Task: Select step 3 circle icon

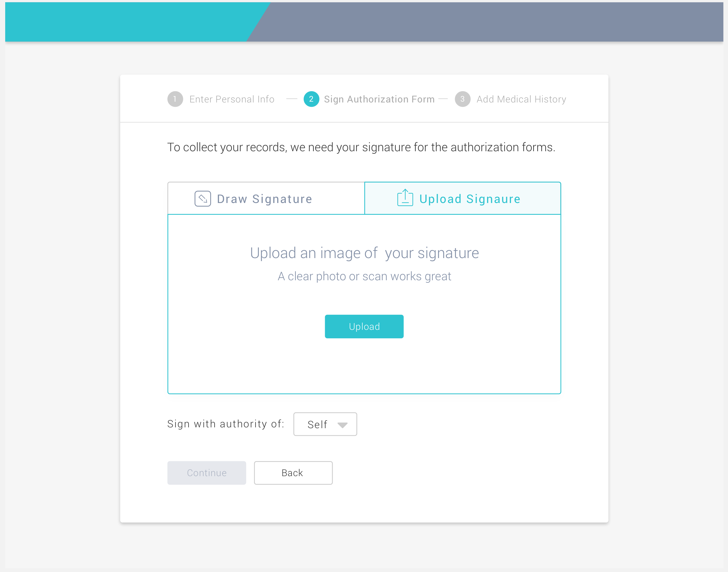Action: click(462, 99)
